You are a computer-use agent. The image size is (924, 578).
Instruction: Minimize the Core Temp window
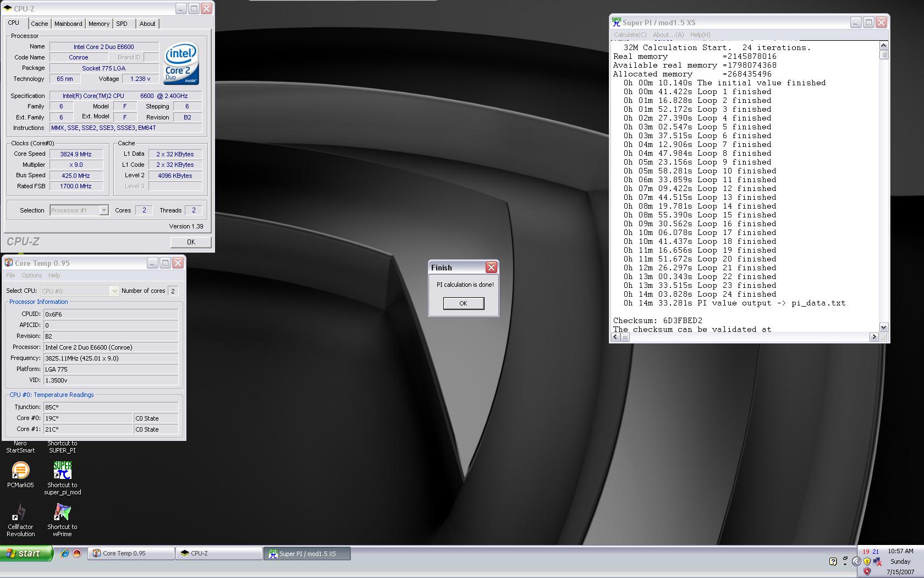(x=152, y=263)
